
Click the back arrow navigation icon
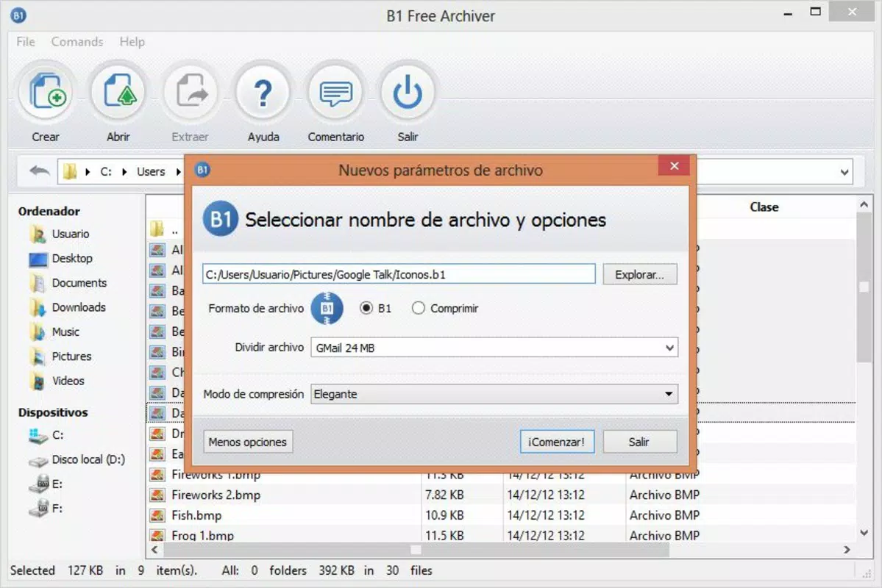coord(40,171)
